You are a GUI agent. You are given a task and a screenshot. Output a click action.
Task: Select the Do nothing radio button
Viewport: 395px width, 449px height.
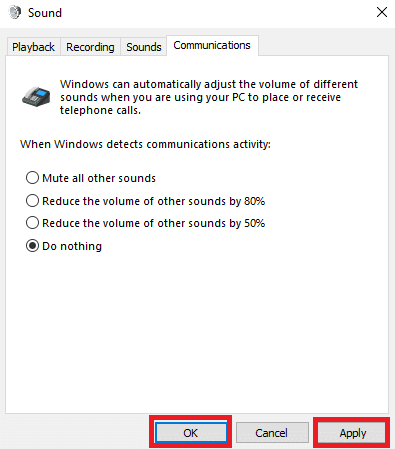pyautogui.click(x=32, y=246)
